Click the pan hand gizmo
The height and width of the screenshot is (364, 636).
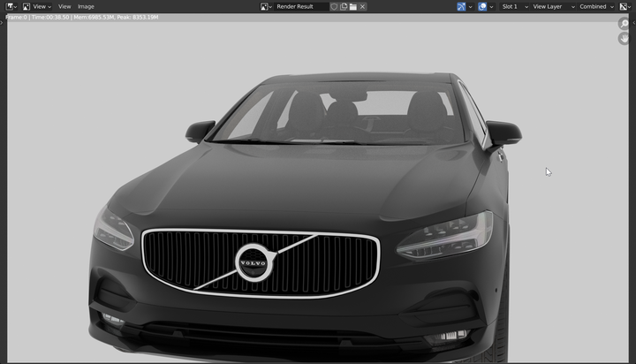point(625,39)
